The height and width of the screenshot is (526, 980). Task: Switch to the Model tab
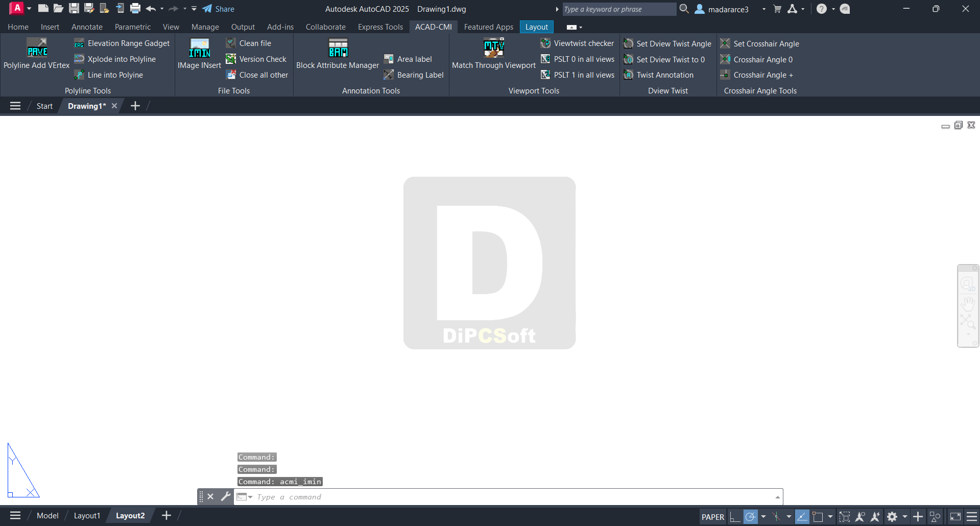click(x=47, y=516)
